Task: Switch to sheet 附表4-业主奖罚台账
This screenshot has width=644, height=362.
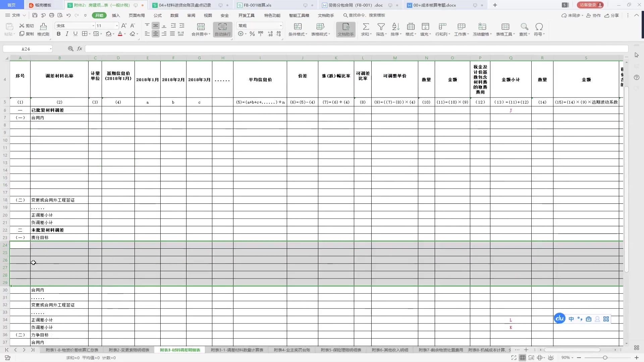Action: 292,350
